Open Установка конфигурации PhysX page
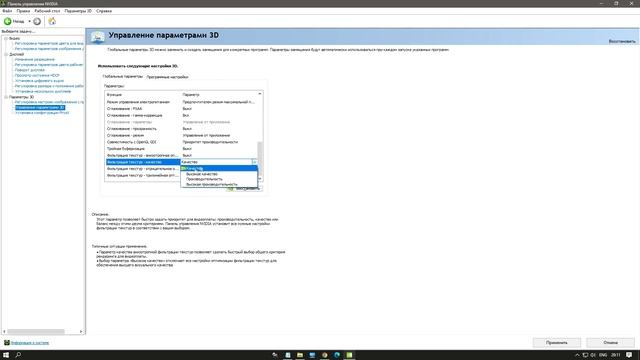640x360 pixels. click(42, 113)
